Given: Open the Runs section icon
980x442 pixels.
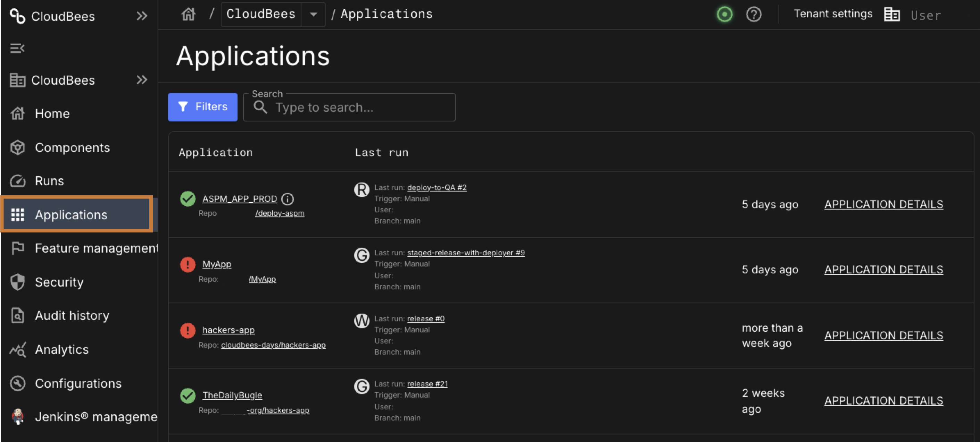Looking at the screenshot, I should (x=17, y=181).
